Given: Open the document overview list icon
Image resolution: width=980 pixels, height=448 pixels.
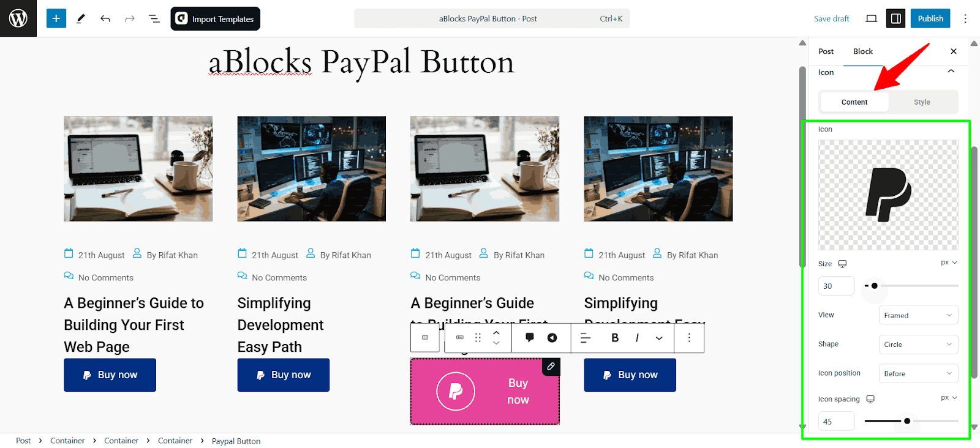Looking at the screenshot, I should (x=154, y=18).
